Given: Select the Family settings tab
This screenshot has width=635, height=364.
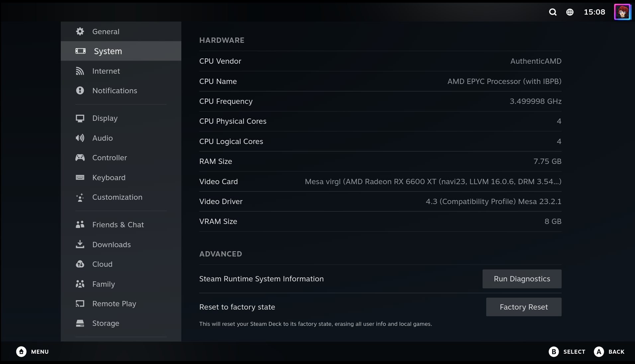Looking at the screenshot, I should (104, 284).
